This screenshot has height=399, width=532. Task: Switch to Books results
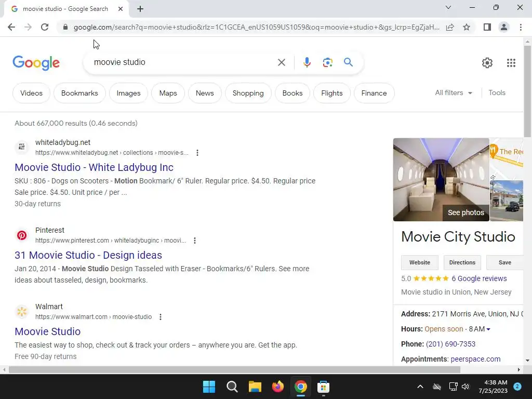[292, 93]
